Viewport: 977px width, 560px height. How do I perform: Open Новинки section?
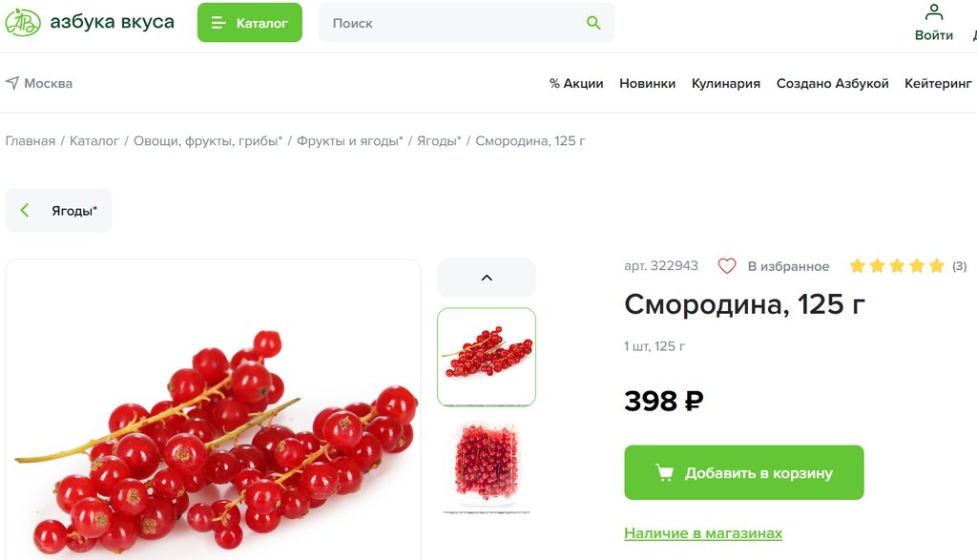coord(648,83)
